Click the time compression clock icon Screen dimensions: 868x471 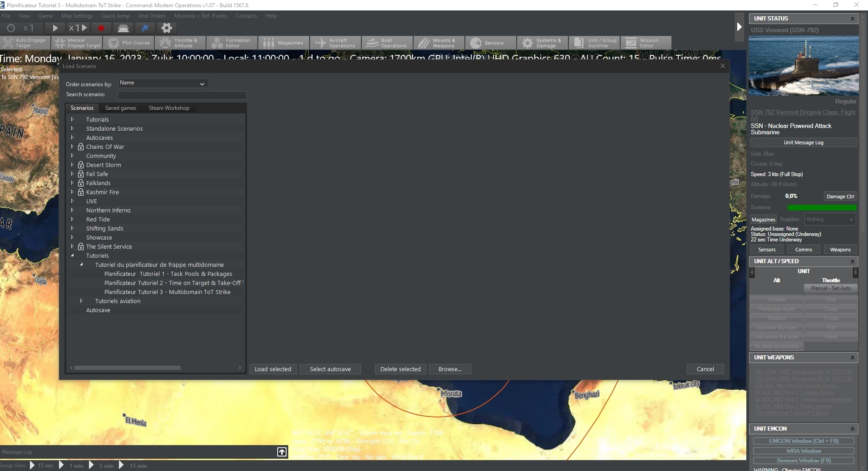(x=11, y=28)
